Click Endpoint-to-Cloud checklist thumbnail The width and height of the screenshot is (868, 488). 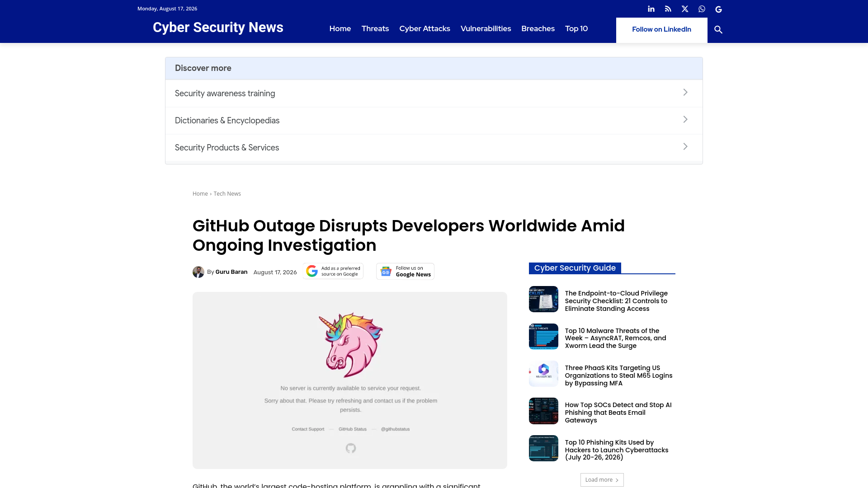point(543,299)
